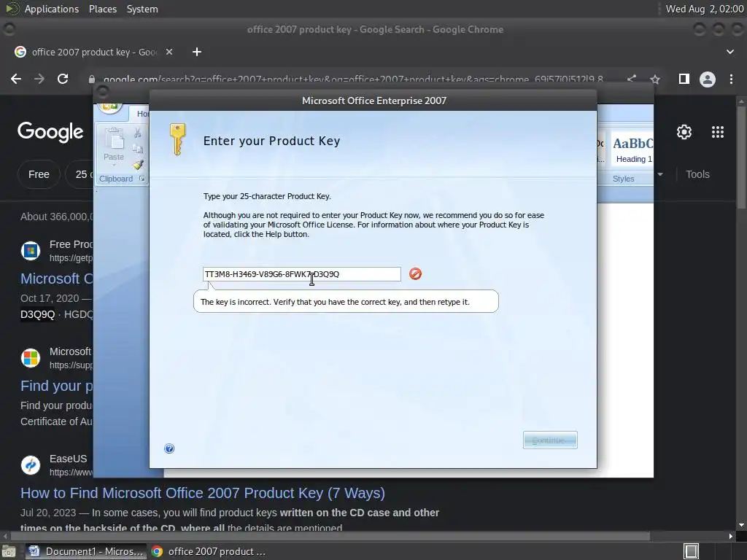Open the 'Find your p' Microsoft result link
Image resolution: width=747 pixels, height=560 pixels.
[x=57, y=386]
